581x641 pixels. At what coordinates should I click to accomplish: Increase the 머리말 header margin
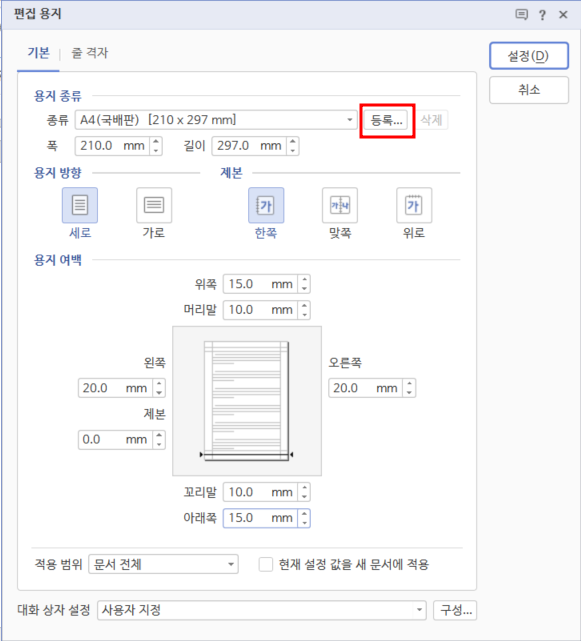[x=304, y=305]
